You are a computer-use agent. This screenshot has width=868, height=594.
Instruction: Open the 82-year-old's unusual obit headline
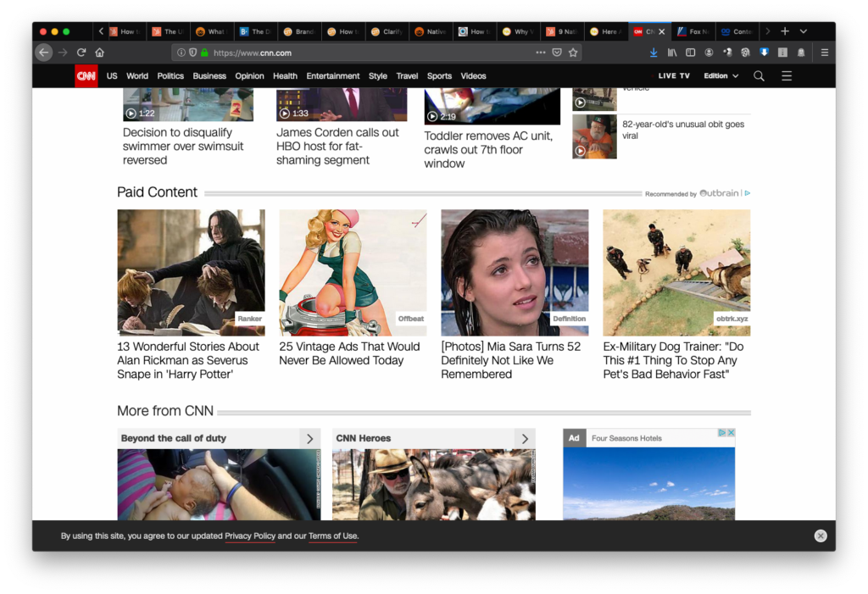[683, 130]
